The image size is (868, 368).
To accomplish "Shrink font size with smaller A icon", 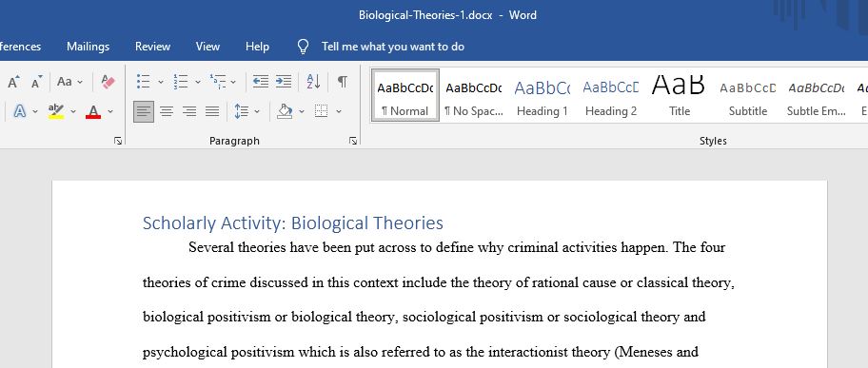I will [36, 82].
